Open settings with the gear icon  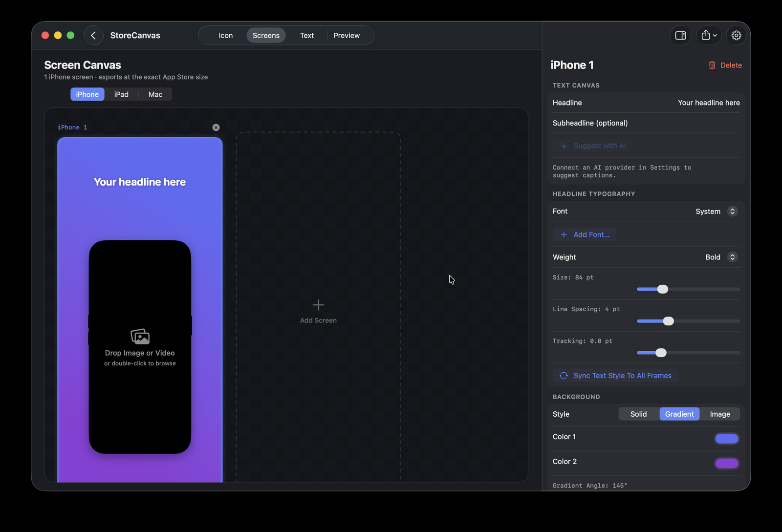[736, 35]
